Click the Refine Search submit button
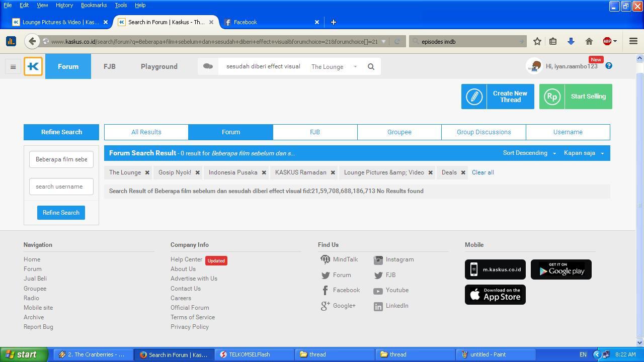Screen dimensions: 644x362 [61, 213]
